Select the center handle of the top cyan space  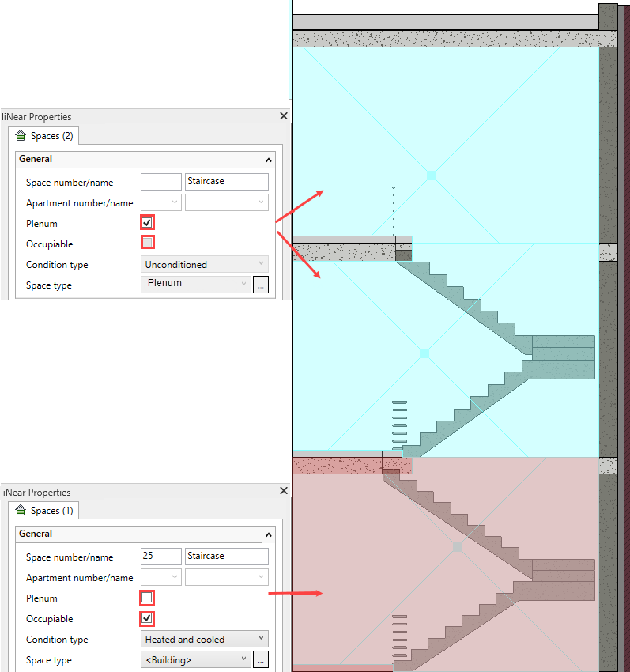tap(432, 176)
